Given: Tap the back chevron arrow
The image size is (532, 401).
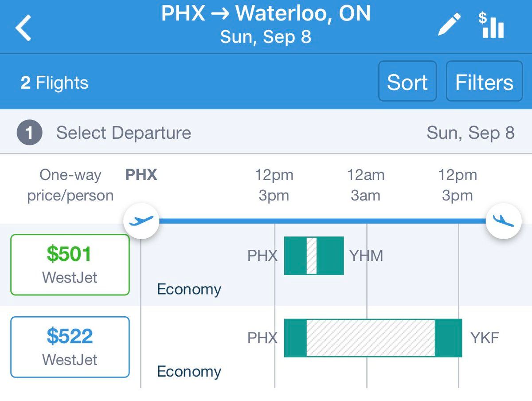Looking at the screenshot, I should click(24, 27).
